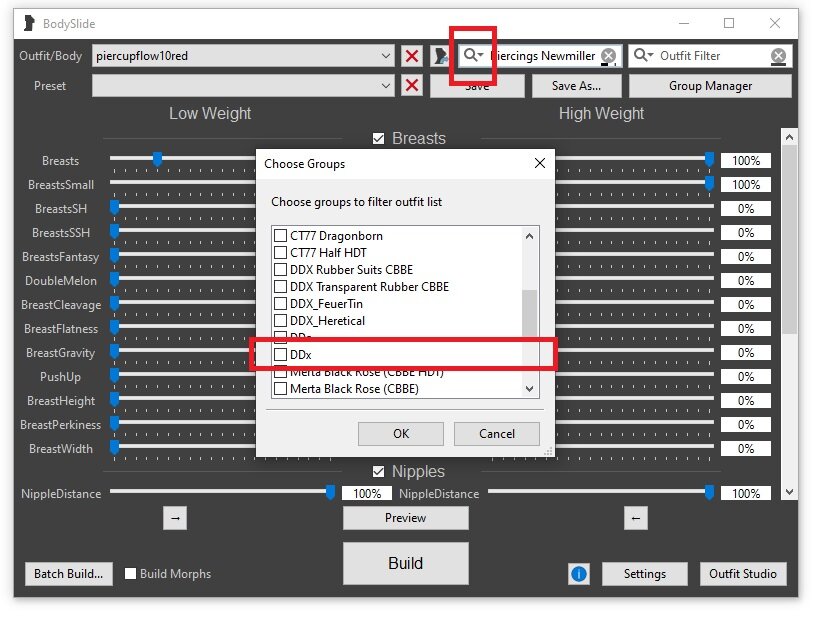Click slider panel scroll down arrow
Screen dimensions: 823x629
(x=789, y=492)
